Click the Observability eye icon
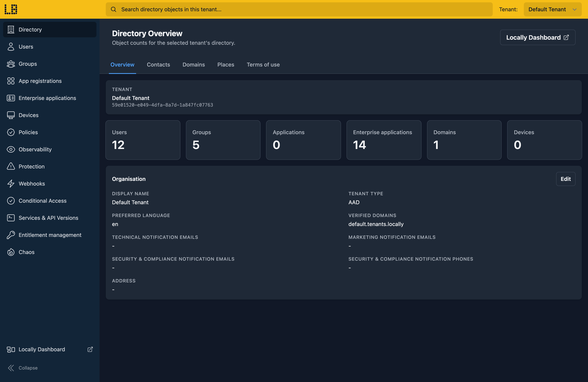This screenshot has height=382, width=588. [x=11, y=150]
